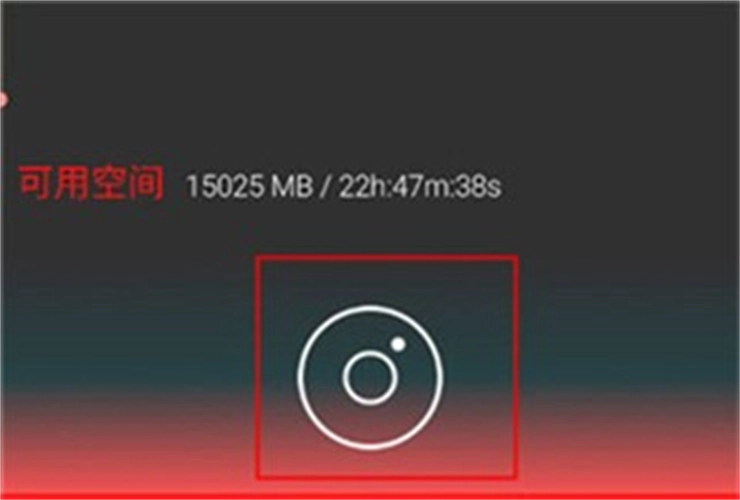Click the 15025 MB storage value
This screenshot has width=740, height=500.
(250, 186)
